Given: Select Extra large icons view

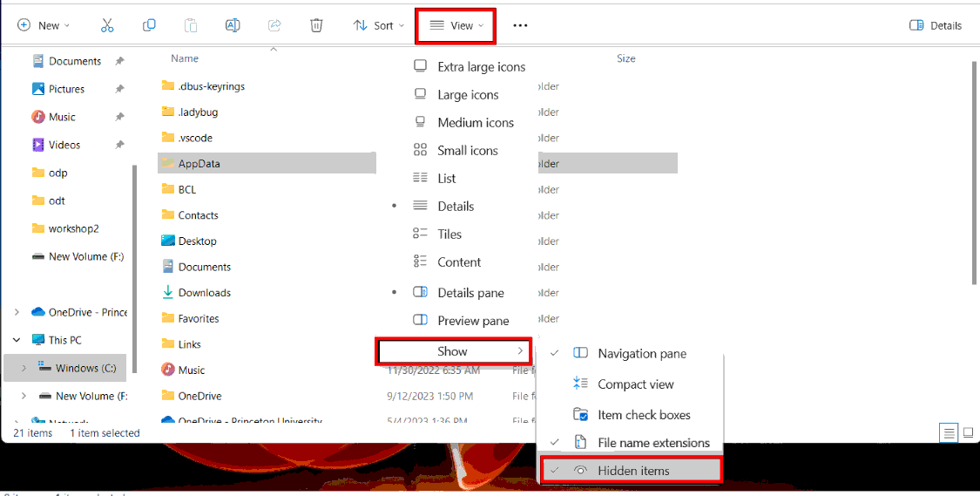Looking at the screenshot, I should (481, 67).
